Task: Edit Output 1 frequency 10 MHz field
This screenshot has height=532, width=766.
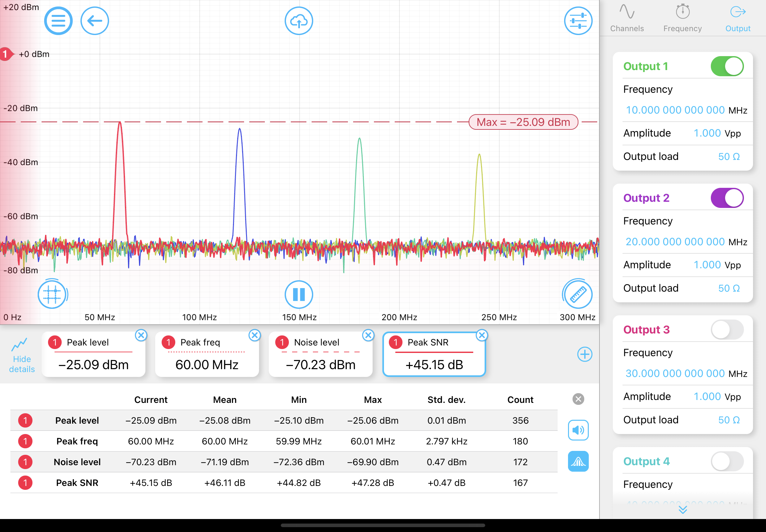Action: point(675,110)
